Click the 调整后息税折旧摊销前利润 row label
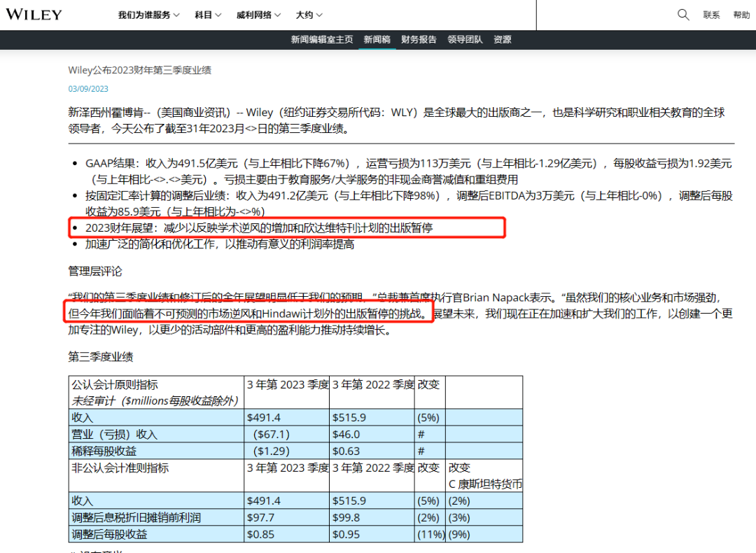The image size is (756, 553). point(136,518)
